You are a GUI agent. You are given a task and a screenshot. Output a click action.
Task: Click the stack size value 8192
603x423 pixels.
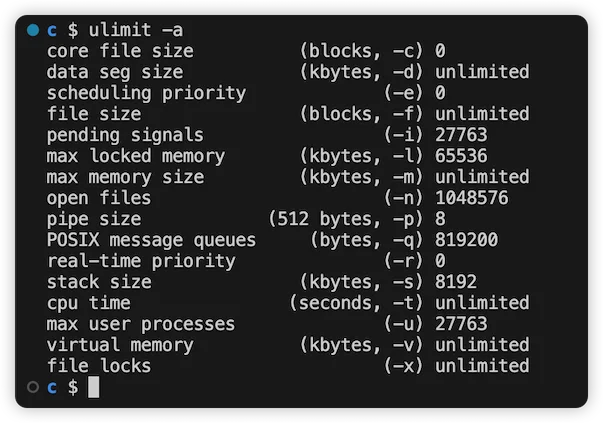tap(456, 281)
